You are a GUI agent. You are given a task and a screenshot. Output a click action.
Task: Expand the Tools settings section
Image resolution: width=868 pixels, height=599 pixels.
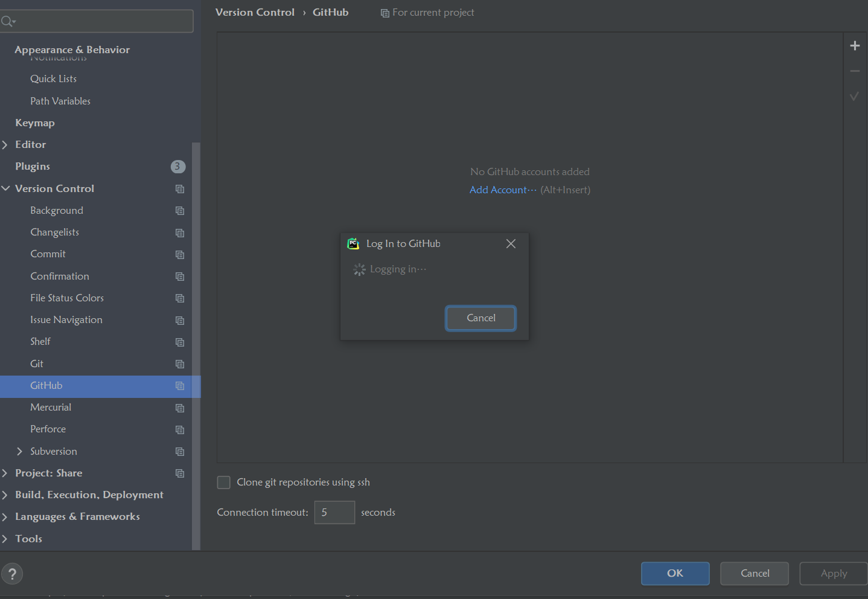click(x=5, y=539)
